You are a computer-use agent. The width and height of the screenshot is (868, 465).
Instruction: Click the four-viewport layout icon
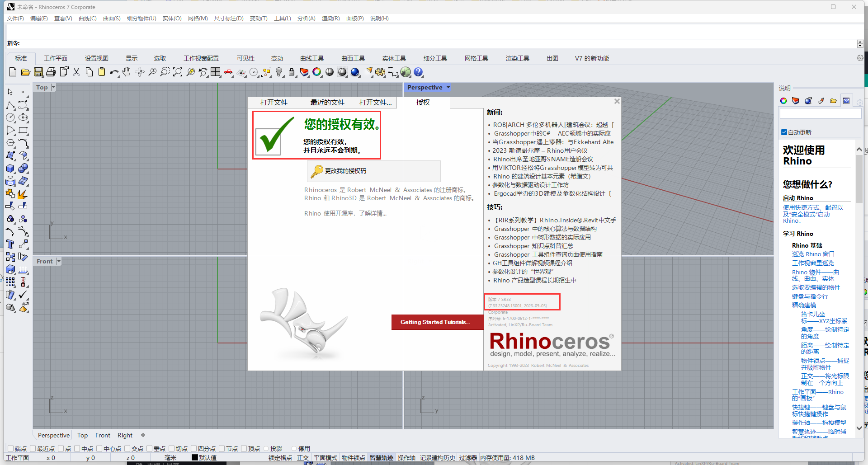pos(216,72)
